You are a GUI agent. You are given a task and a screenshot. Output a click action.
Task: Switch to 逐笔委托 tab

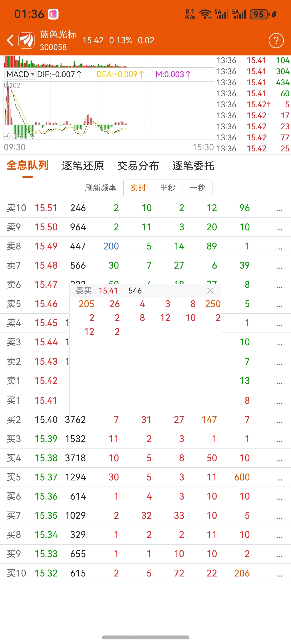(x=193, y=166)
